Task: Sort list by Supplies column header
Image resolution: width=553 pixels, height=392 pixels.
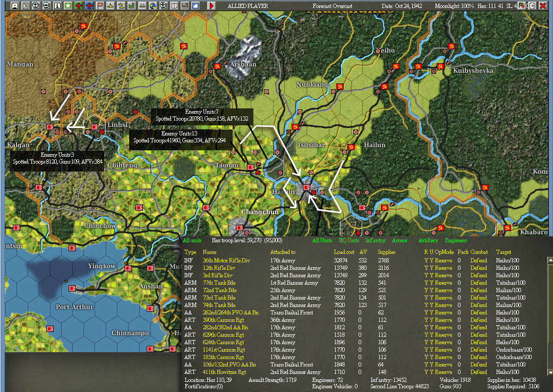Action: (387, 252)
